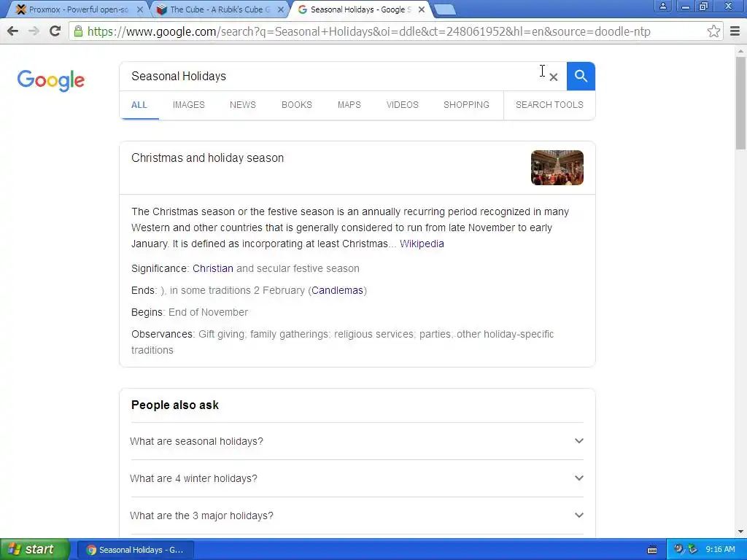This screenshot has width=747, height=560.
Task: Open the BOOKS search tab
Action: (297, 105)
